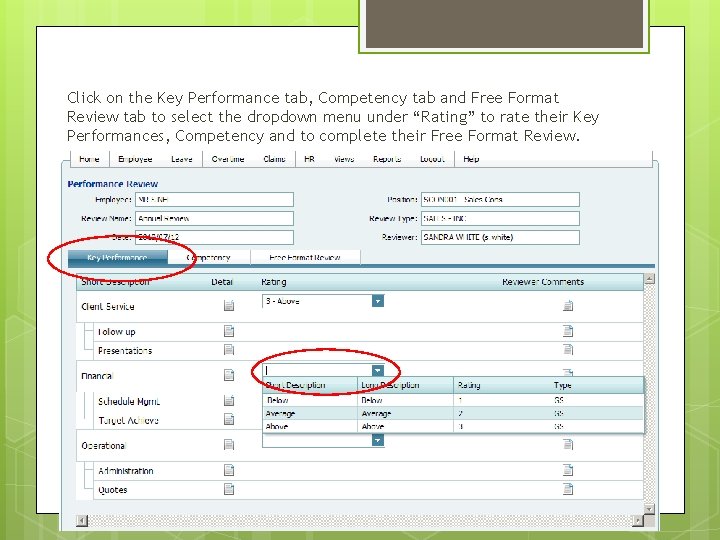720x540 pixels.
Task: Open the Client Service detail document icon
Action: pos(229,305)
